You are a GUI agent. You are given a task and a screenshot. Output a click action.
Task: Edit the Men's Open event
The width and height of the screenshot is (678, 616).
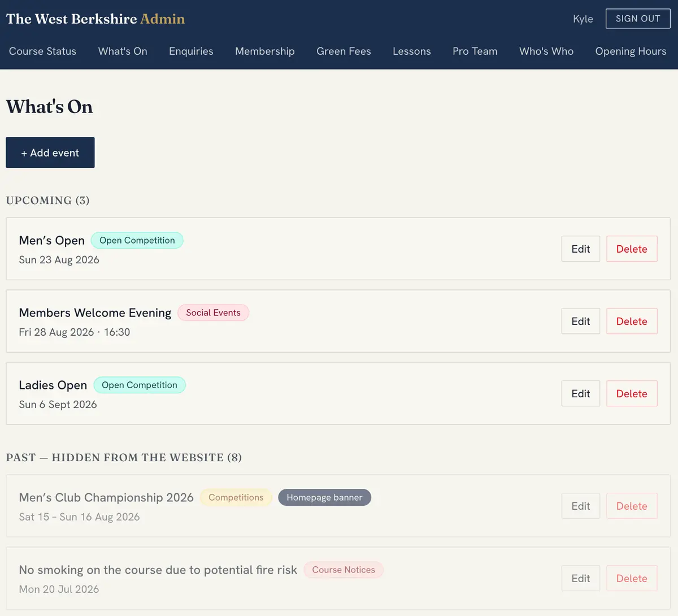(x=581, y=249)
